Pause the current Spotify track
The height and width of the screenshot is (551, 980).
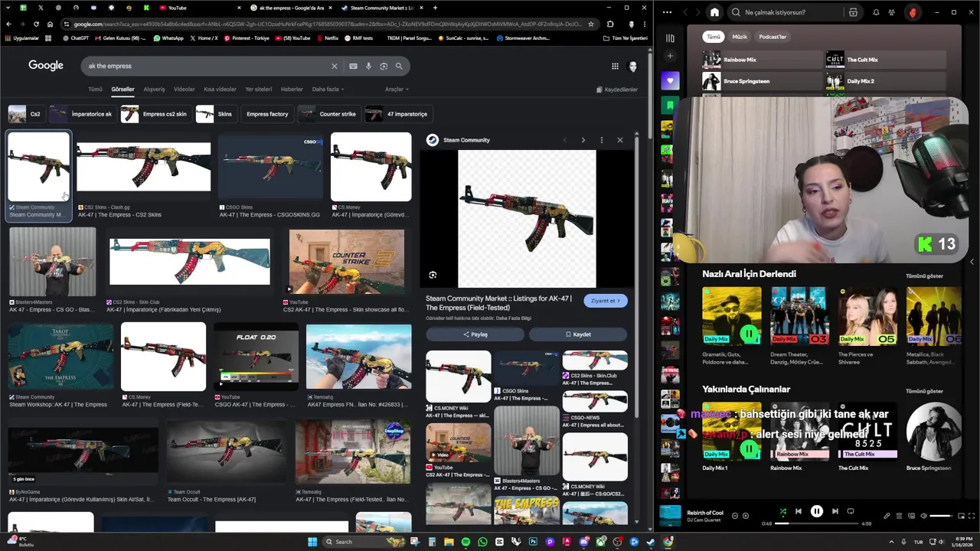[817, 511]
